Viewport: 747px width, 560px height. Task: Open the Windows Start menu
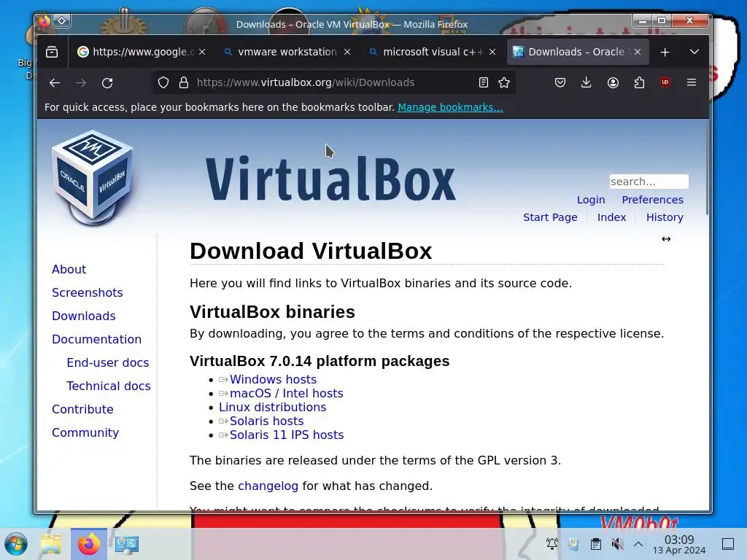pyautogui.click(x=16, y=544)
